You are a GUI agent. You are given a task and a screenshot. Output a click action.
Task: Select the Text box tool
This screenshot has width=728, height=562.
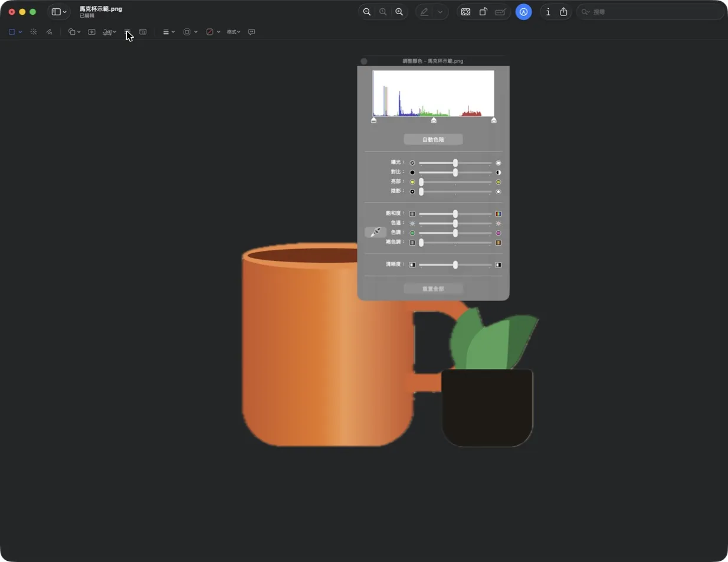pyautogui.click(x=92, y=32)
